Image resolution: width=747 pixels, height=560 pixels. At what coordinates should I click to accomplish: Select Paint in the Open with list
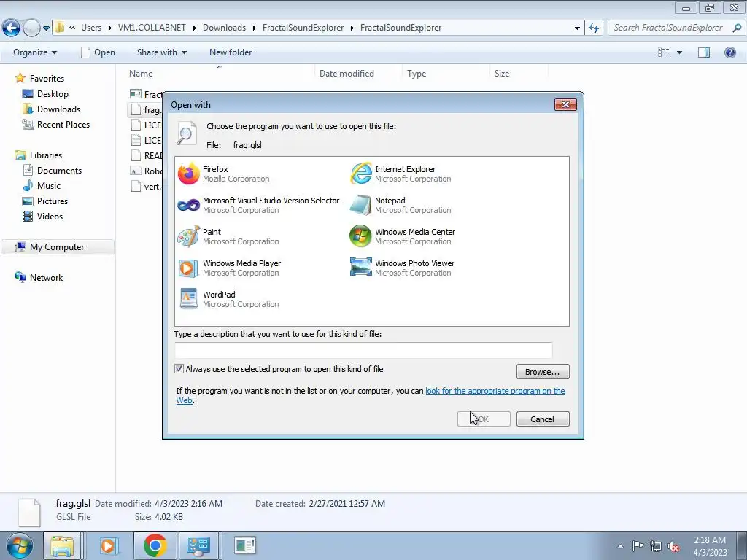228,237
